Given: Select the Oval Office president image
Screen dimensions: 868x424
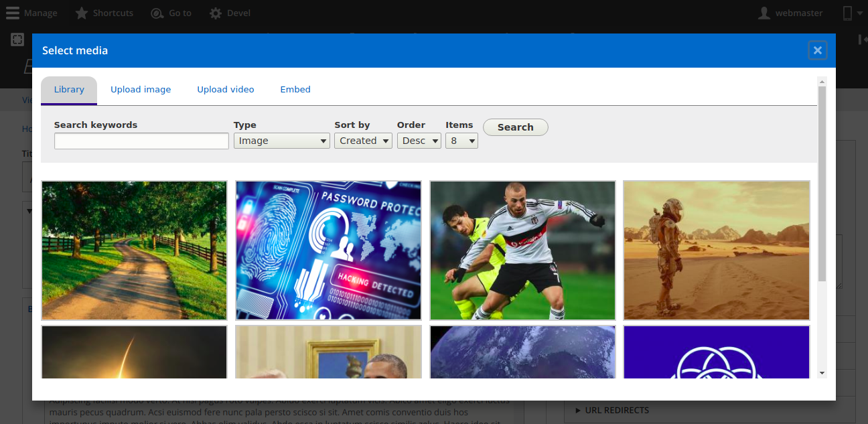Looking at the screenshot, I should [x=328, y=352].
